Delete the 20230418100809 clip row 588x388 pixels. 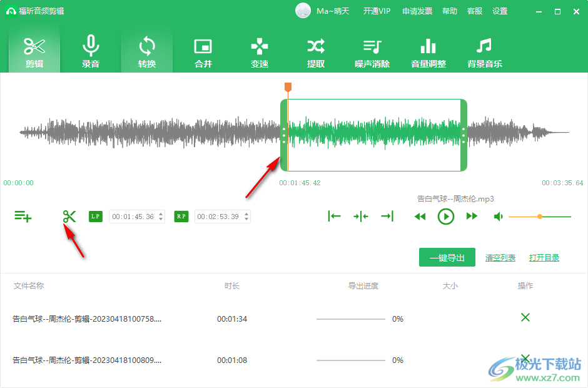coord(525,359)
